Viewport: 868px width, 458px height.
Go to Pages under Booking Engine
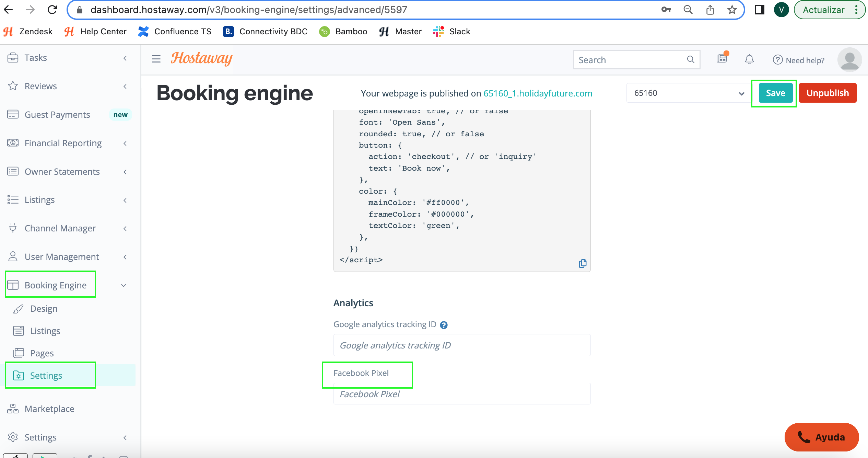tap(42, 353)
